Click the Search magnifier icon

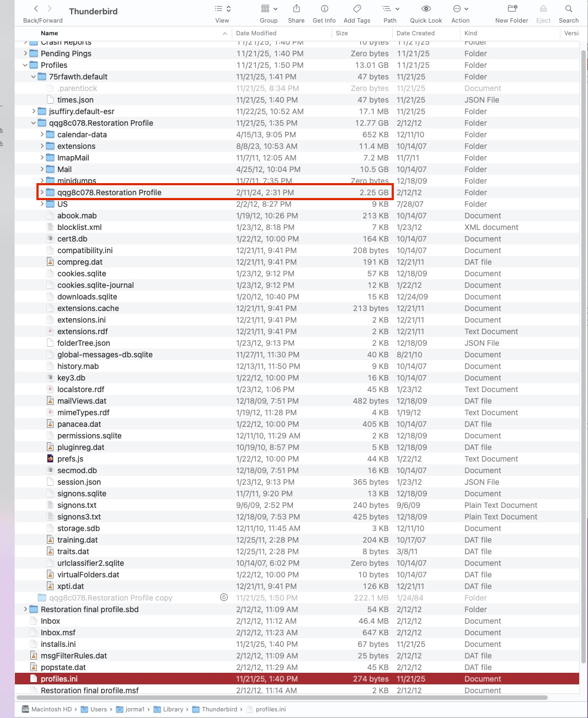569,9
